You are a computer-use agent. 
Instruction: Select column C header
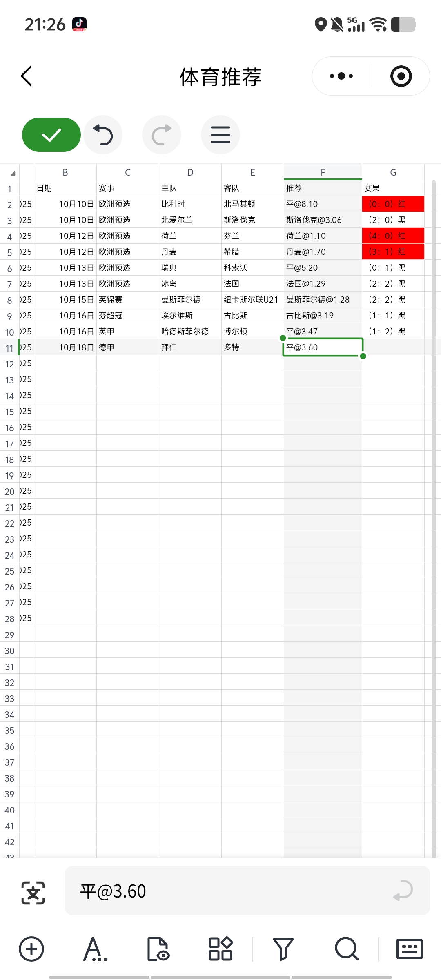pyautogui.click(x=128, y=172)
